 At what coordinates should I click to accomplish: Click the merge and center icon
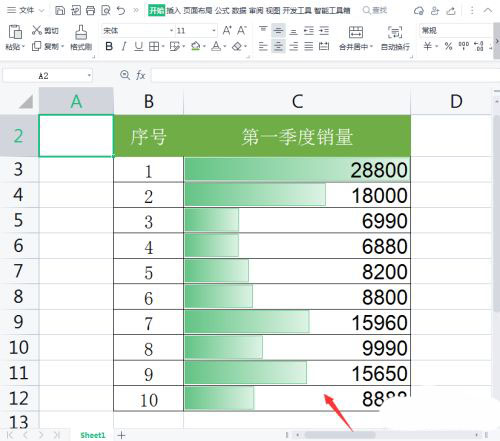click(356, 32)
